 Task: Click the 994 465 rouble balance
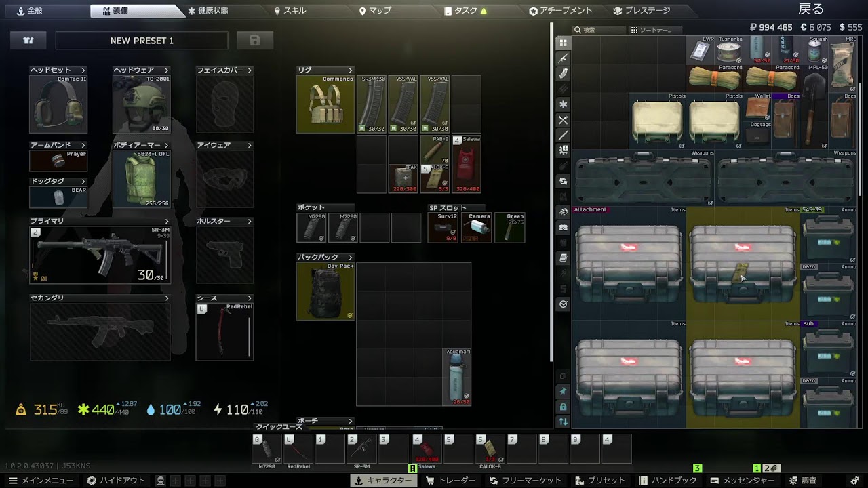(x=772, y=28)
